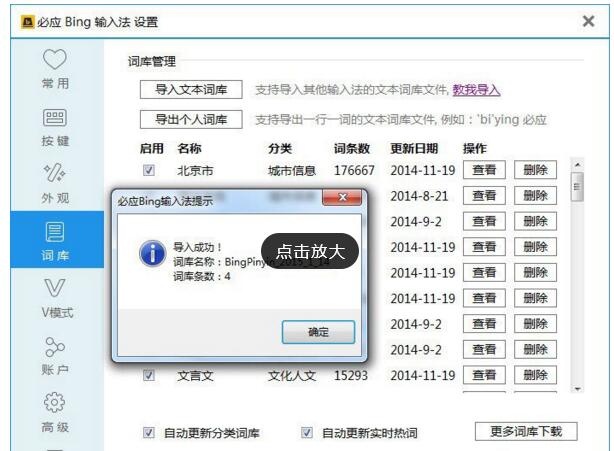This screenshot has height=451, width=614.
Task: Click the 词条数 column header
Action: click(x=352, y=148)
